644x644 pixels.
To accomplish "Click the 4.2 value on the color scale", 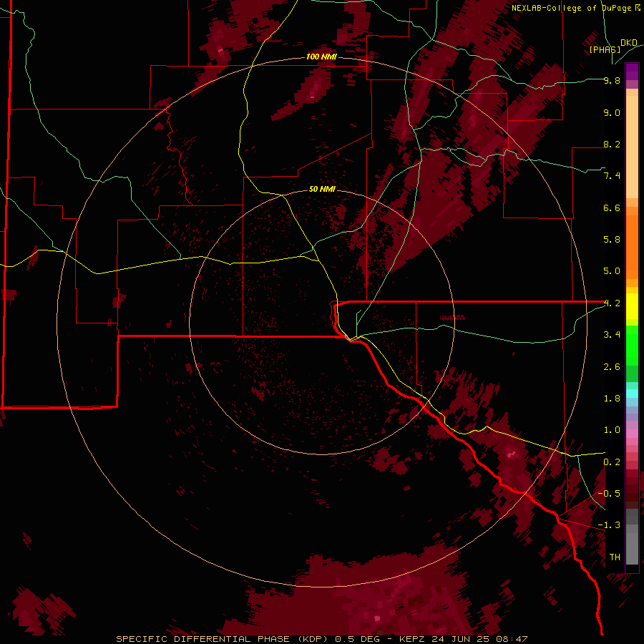I will [x=612, y=303].
